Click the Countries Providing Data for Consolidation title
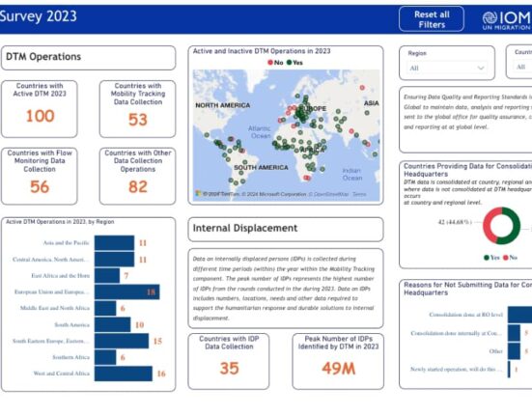Image resolution: width=532 pixels, height=416 pixels. click(468, 170)
